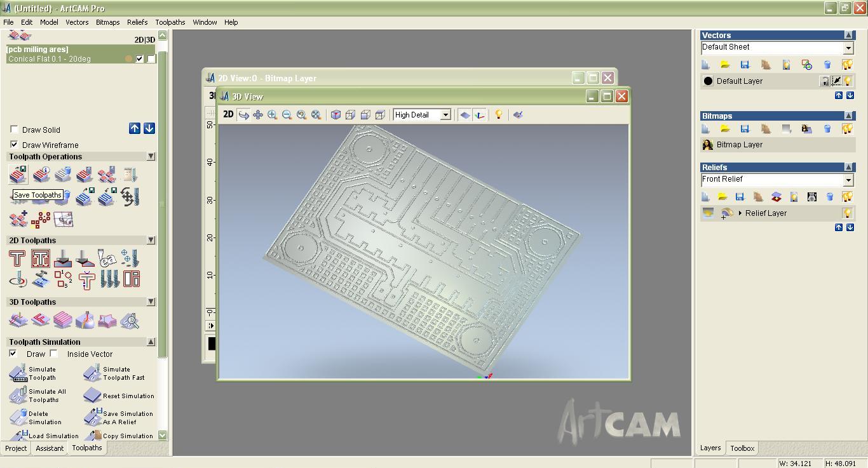Switch to the Toolbox tab
This screenshot has height=468, width=868.
click(x=742, y=448)
